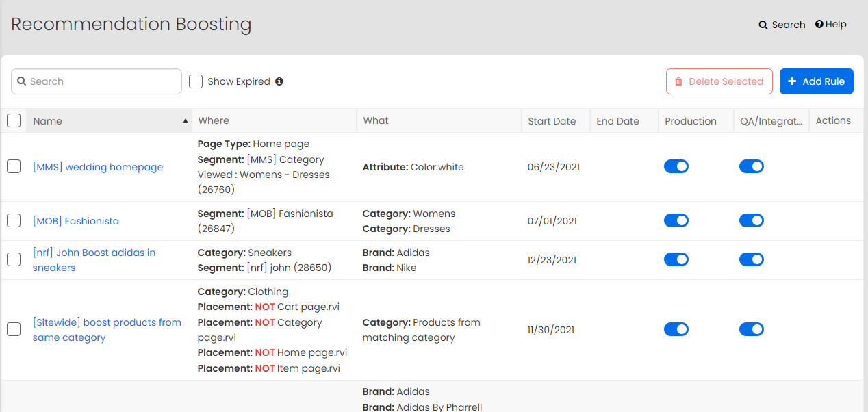868x412 pixels.
Task: Check the John Boost adidas row checkbox
Action: coord(14,259)
